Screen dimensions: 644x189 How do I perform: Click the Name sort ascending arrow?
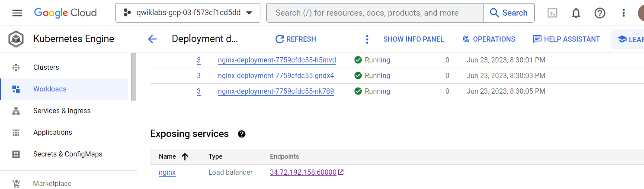[x=185, y=156]
